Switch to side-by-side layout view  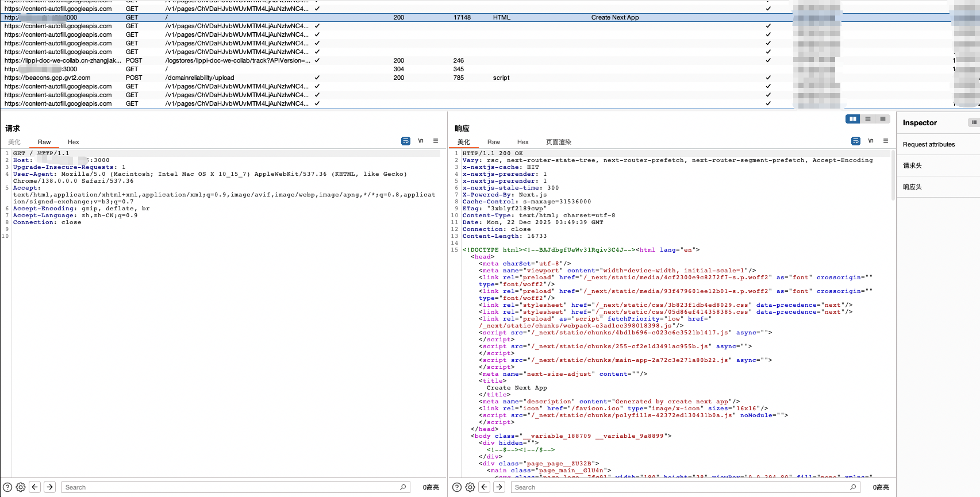pyautogui.click(x=853, y=119)
